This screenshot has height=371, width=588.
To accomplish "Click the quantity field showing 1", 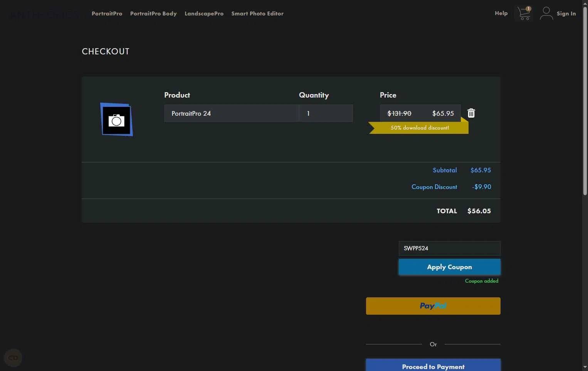I will [x=326, y=113].
